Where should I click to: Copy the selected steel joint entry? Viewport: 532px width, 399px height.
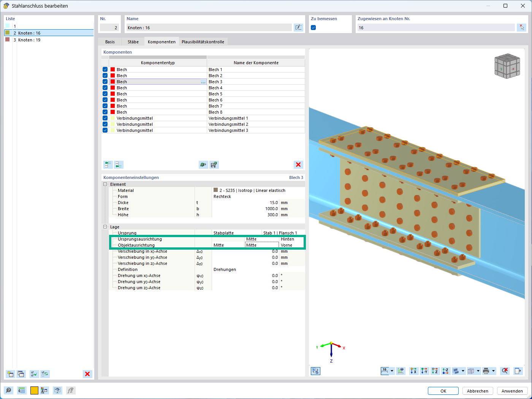(21, 374)
